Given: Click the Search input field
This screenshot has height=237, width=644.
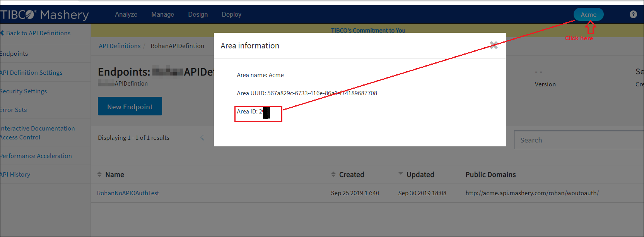Looking at the screenshot, I should pyautogui.click(x=579, y=140).
